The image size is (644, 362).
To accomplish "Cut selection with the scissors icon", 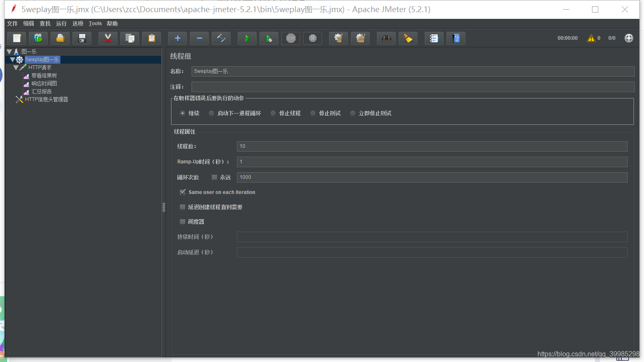I will (108, 38).
